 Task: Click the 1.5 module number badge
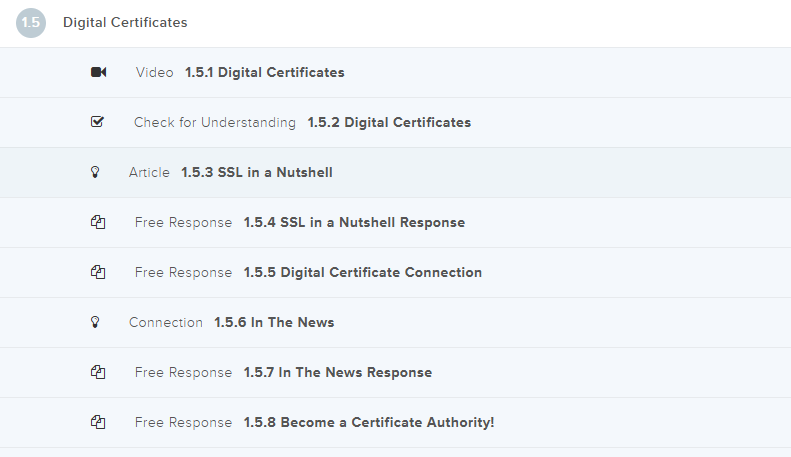31,22
